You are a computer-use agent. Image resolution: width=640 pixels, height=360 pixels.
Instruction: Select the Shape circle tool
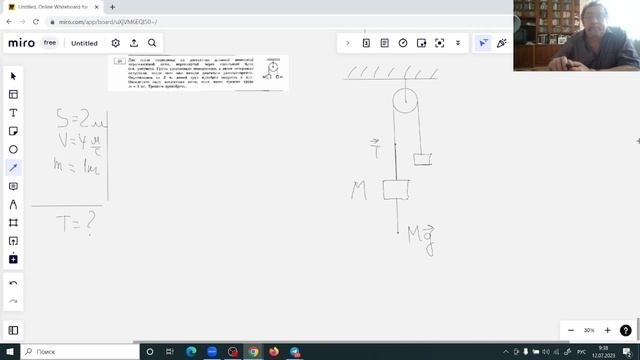coord(13,149)
